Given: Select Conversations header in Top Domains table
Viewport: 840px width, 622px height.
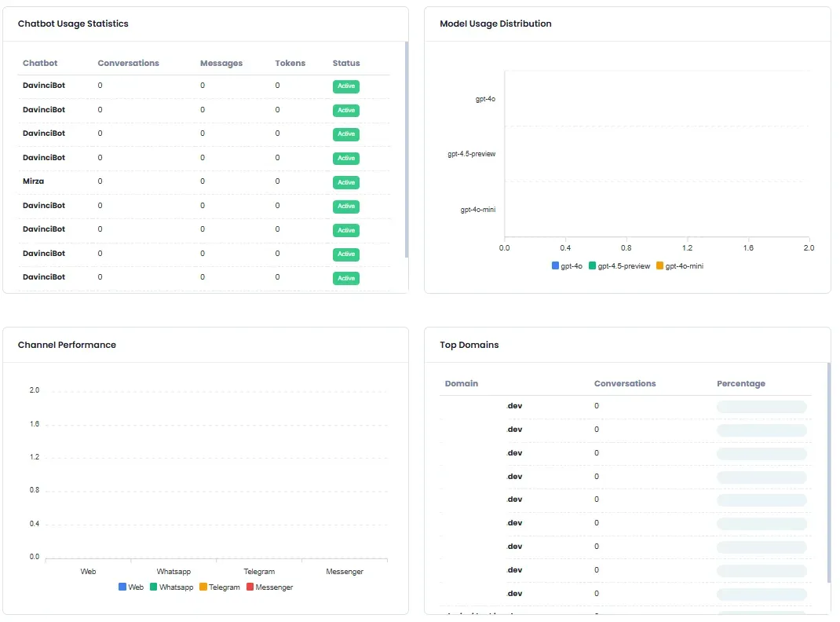Looking at the screenshot, I should pos(625,383).
